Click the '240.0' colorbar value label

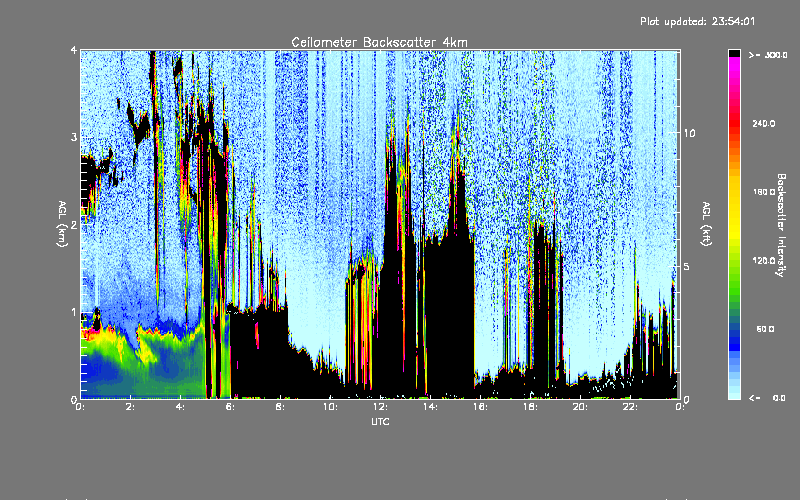click(x=764, y=123)
